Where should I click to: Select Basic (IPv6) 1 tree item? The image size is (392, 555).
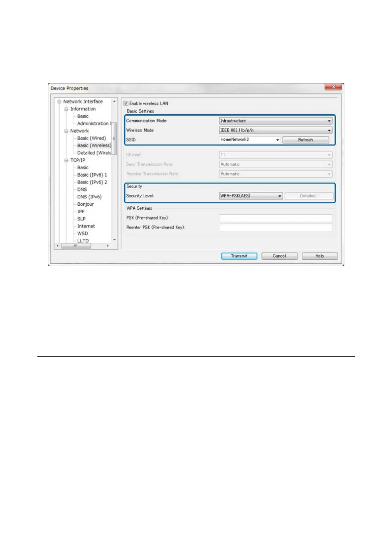(x=92, y=175)
